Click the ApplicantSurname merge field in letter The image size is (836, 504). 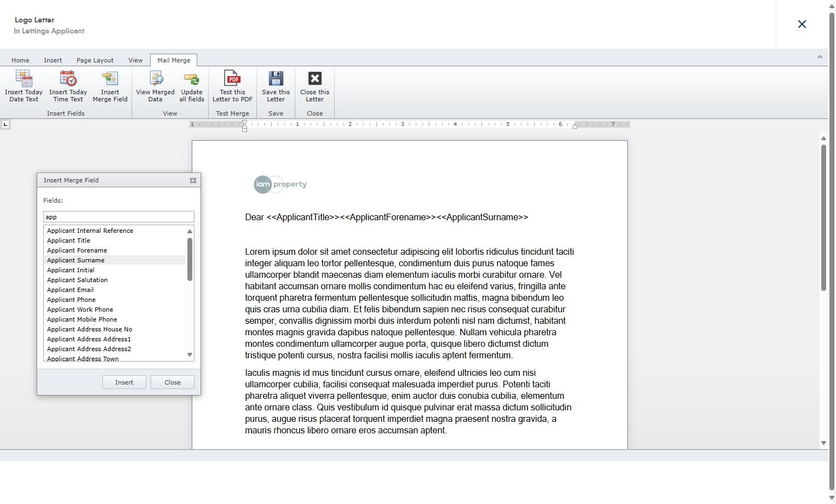(x=482, y=217)
